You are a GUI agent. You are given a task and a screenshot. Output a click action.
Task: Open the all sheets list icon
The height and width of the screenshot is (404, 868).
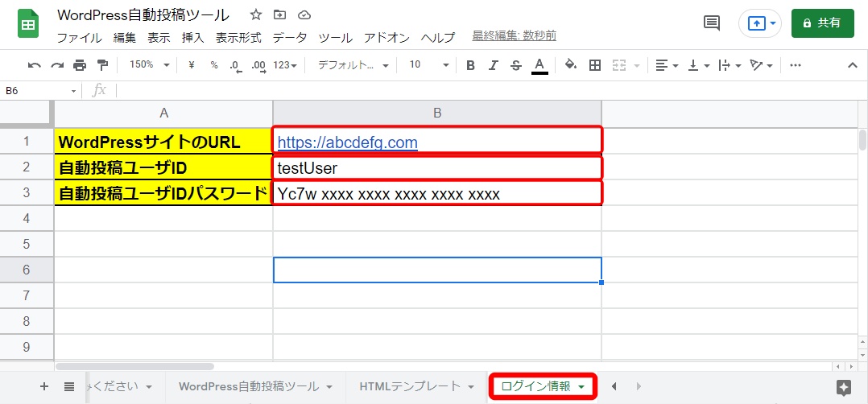[x=69, y=386]
